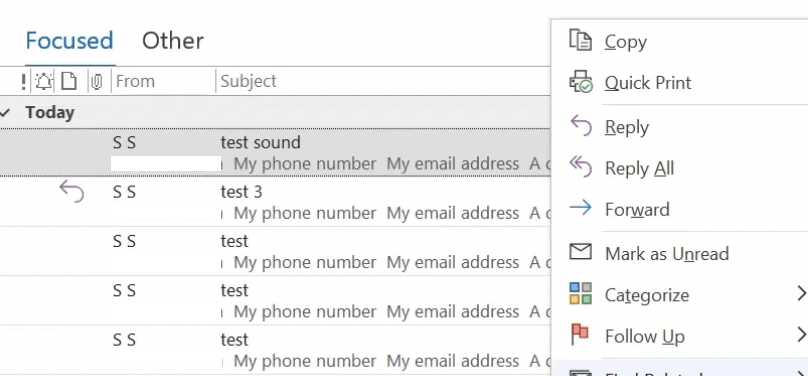Click the Quick Print printer icon
808x376 pixels.
coord(581,81)
